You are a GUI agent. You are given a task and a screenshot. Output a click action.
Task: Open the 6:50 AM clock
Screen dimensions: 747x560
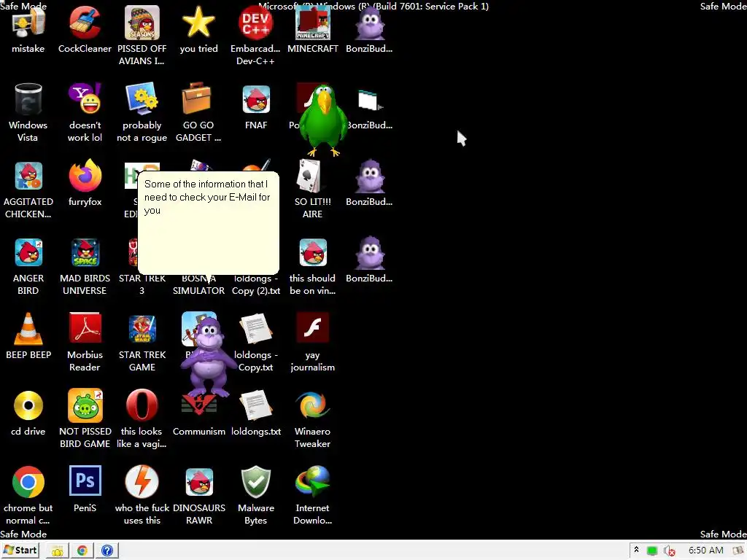coord(705,551)
